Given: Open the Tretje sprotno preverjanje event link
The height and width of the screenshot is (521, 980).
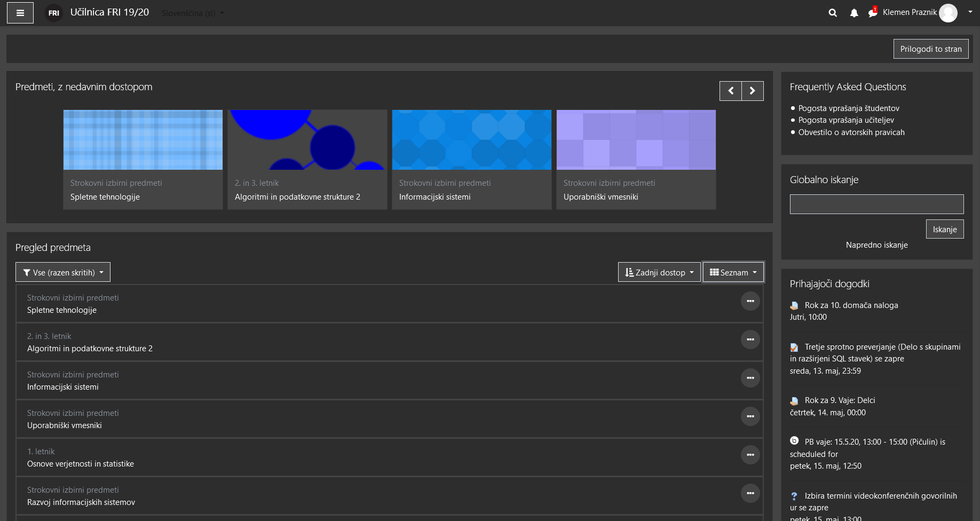Looking at the screenshot, I should [x=875, y=353].
